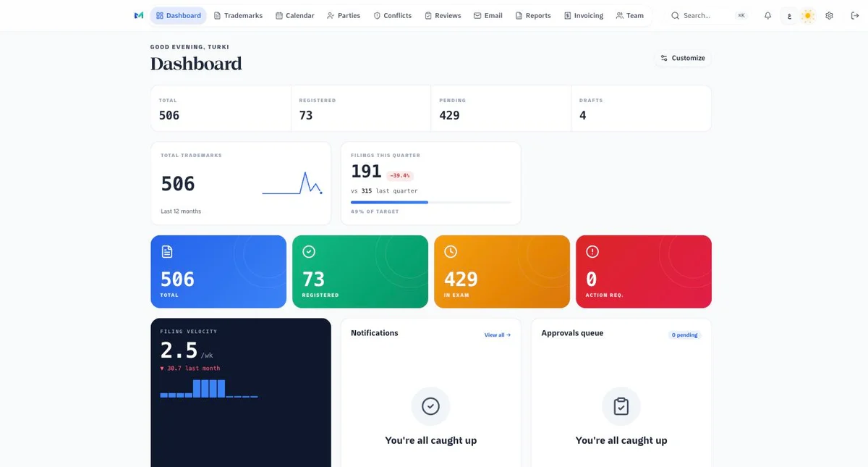Open the Conflicts page
Screen dimensions: 868x467
click(x=392, y=15)
